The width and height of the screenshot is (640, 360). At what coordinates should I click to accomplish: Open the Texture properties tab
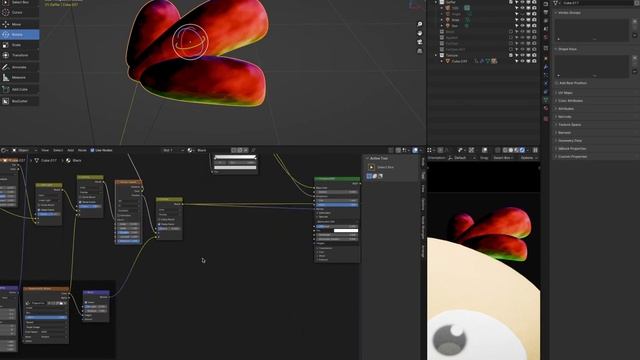(546, 119)
